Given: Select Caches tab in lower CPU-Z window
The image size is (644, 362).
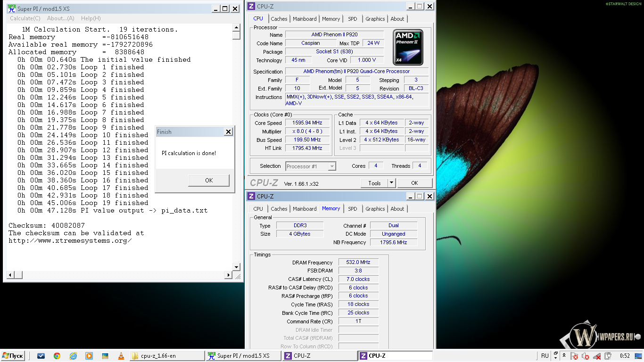Looking at the screenshot, I should coord(279,209).
